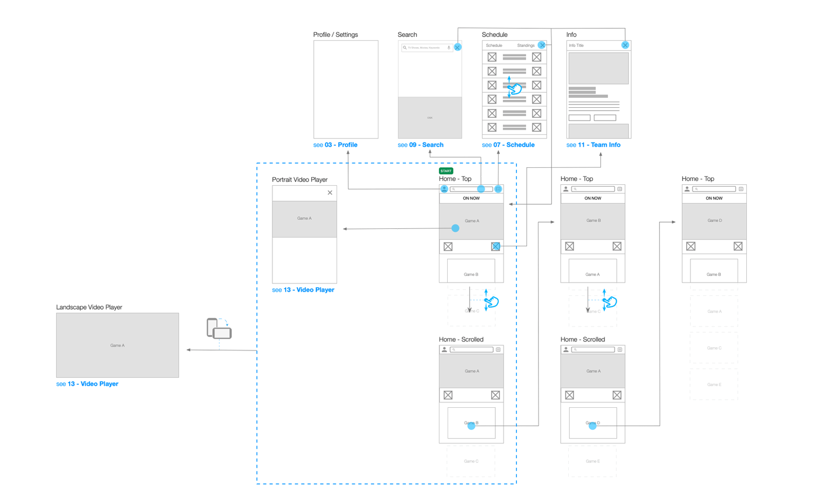
Task: Tap the Game D card on the Home - Scrolled screen
Action: coord(593,423)
